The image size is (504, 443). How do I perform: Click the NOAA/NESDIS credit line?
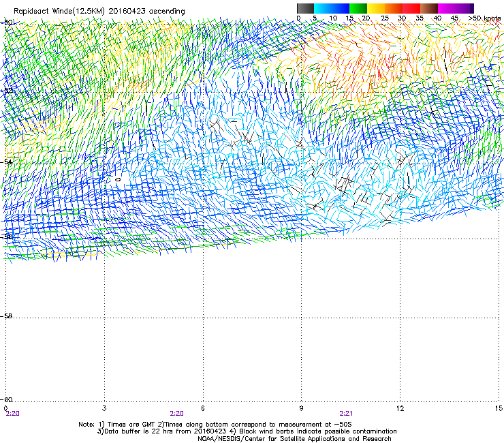pos(294,439)
